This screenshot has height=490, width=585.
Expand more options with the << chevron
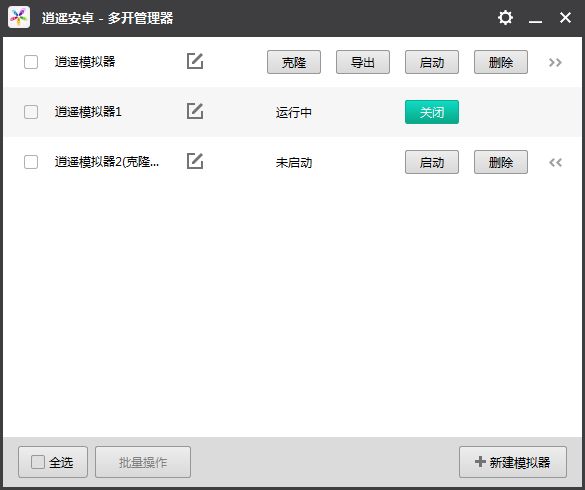click(x=555, y=162)
